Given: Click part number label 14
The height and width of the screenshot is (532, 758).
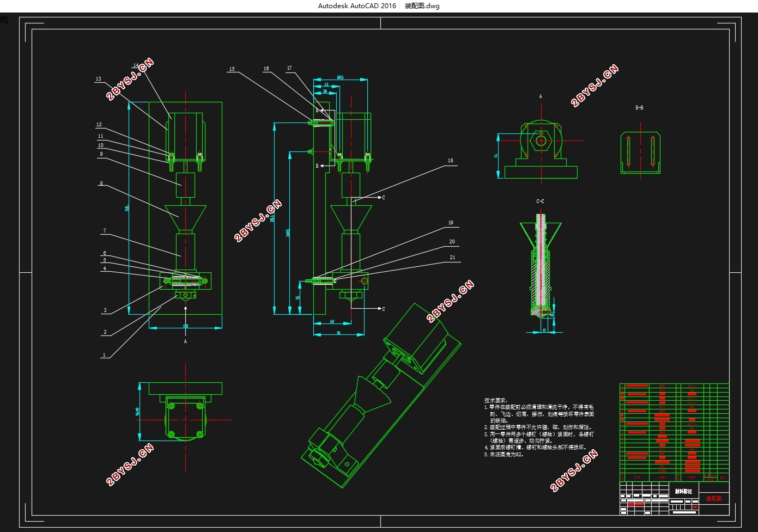Looking at the screenshot, I should 136,66.
